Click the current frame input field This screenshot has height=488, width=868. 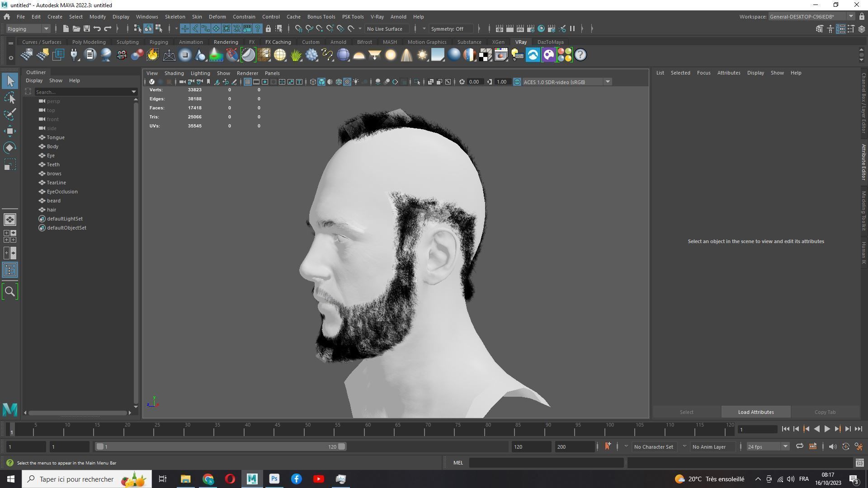coord(757,429)
